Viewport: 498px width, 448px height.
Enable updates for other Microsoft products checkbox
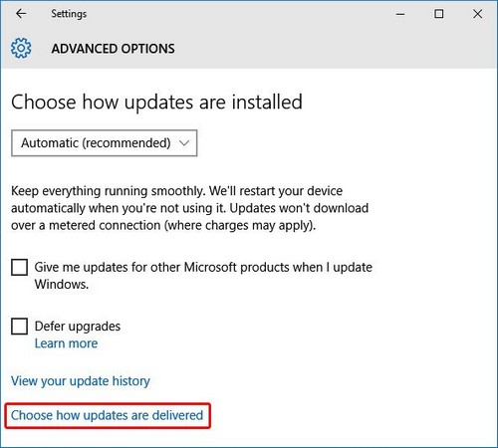click(x=19, y=268)
